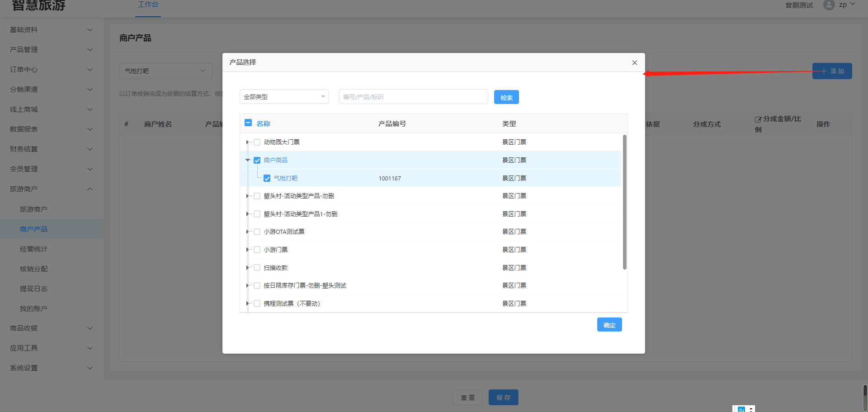Expand the 产品管理 sidebar menu
The width and height of the screenshot is (868, 412).
[x=51, y=50]
